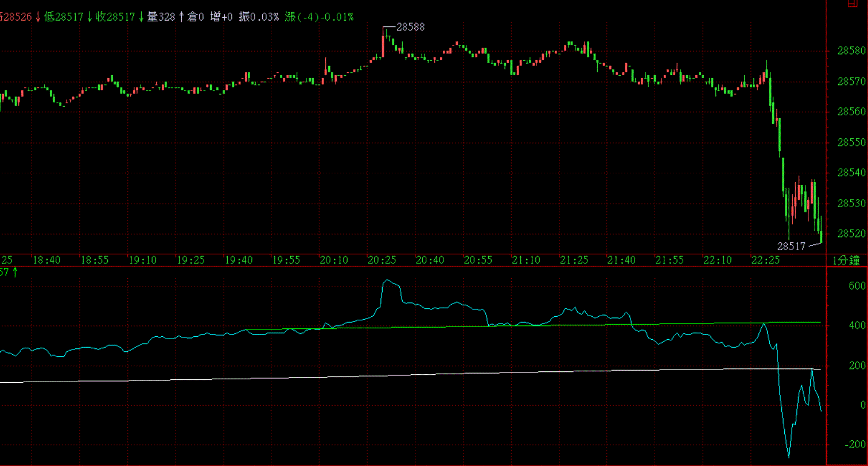Click the 400 indicator axis label
This screenshot has width=868, height=466.
(858, 325)
